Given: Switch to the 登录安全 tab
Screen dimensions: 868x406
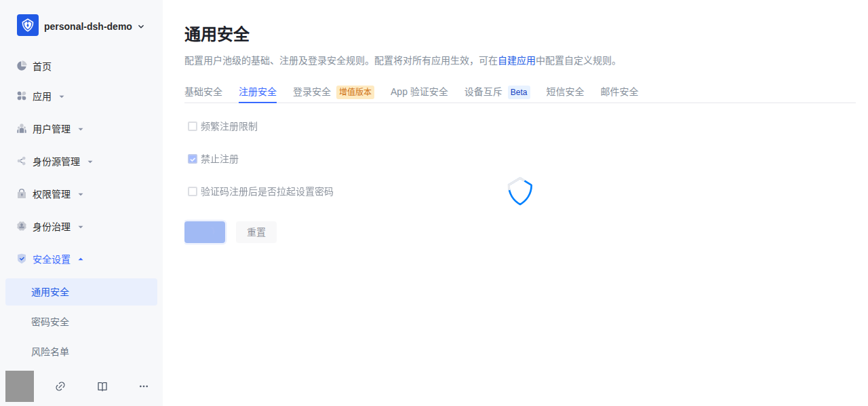Looking at the screenshot, I should (x=312, y=92).
